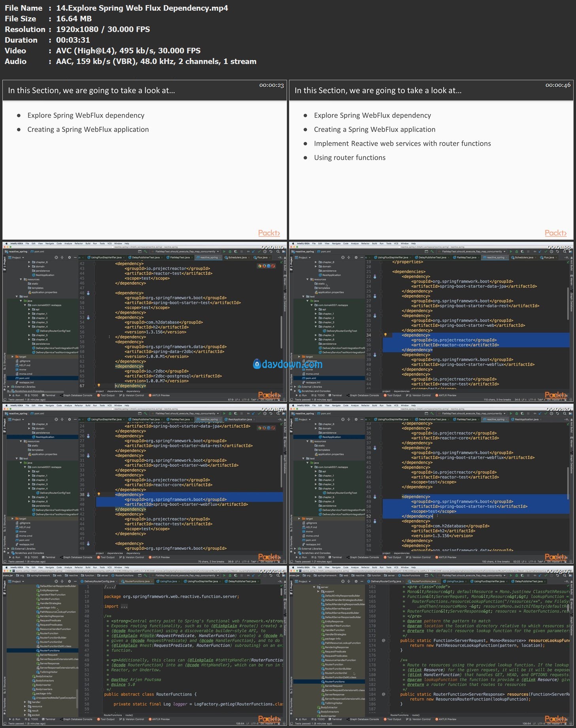This screenshot has width=576, height=728.
Task: Open the Navigate menu in the 00:02:20 frame
Action: click(x=336, y=406)
